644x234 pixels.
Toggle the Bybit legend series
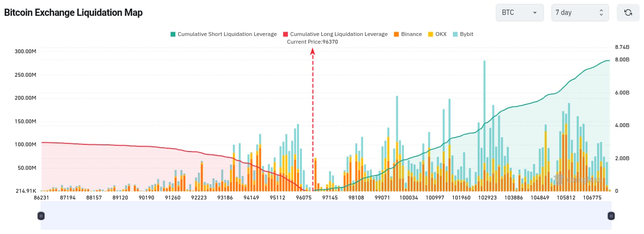tap(463, 34)
